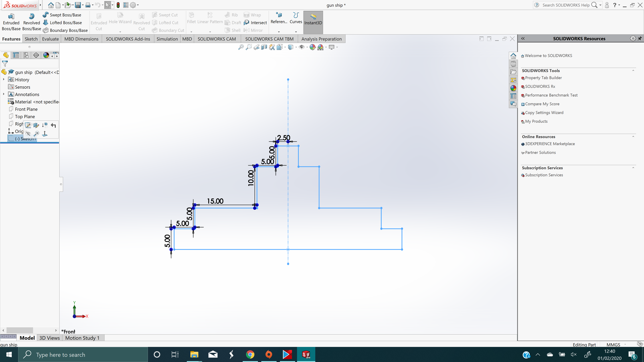Viewport: 644px width, 362px height.
Task: Choose Boundary Boss/Base feature
Action: pyautogui.click(x=65, y=30)
